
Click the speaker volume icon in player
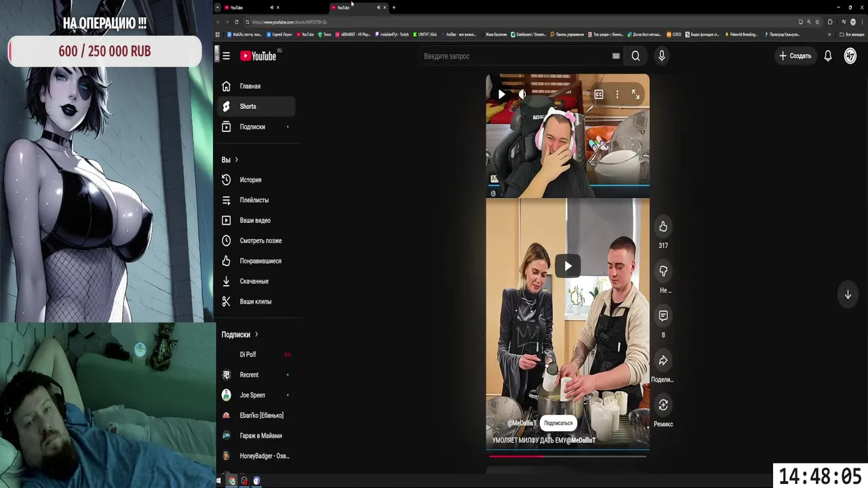click(x=522, y=95)
